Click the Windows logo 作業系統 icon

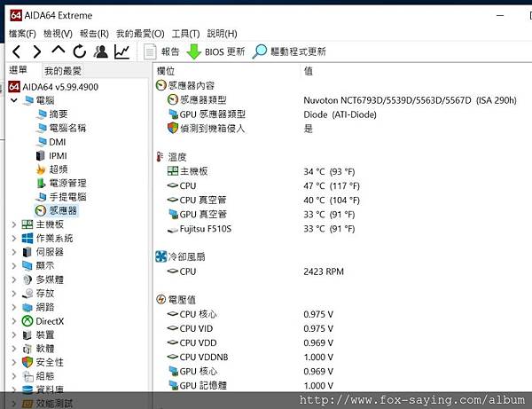[27, 239]
